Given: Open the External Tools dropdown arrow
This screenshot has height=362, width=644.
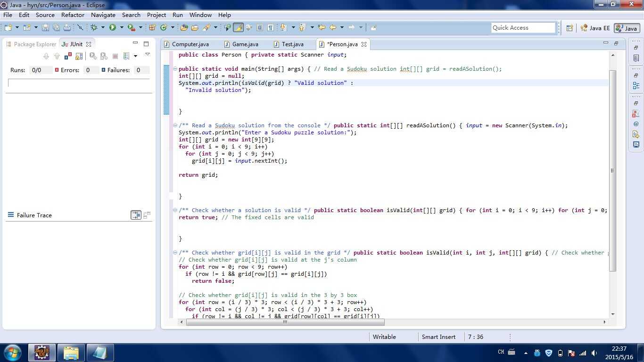Looking at the screenshot, I should [x=140, y=28].
